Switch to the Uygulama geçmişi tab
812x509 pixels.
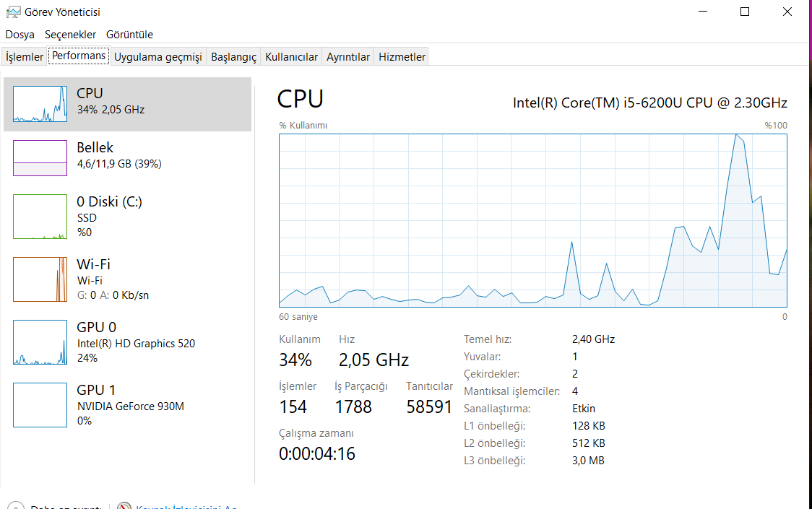(157, 57)
